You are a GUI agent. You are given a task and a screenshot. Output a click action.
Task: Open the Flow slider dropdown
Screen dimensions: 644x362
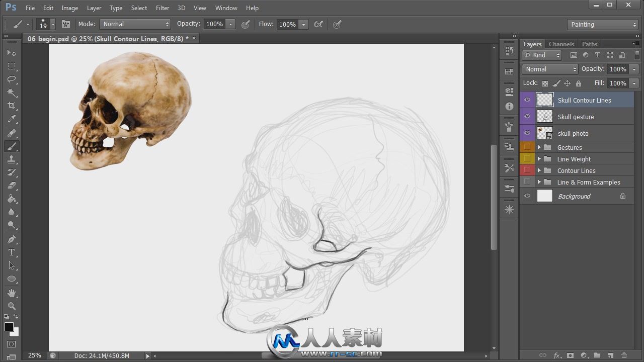coord(303,24)
